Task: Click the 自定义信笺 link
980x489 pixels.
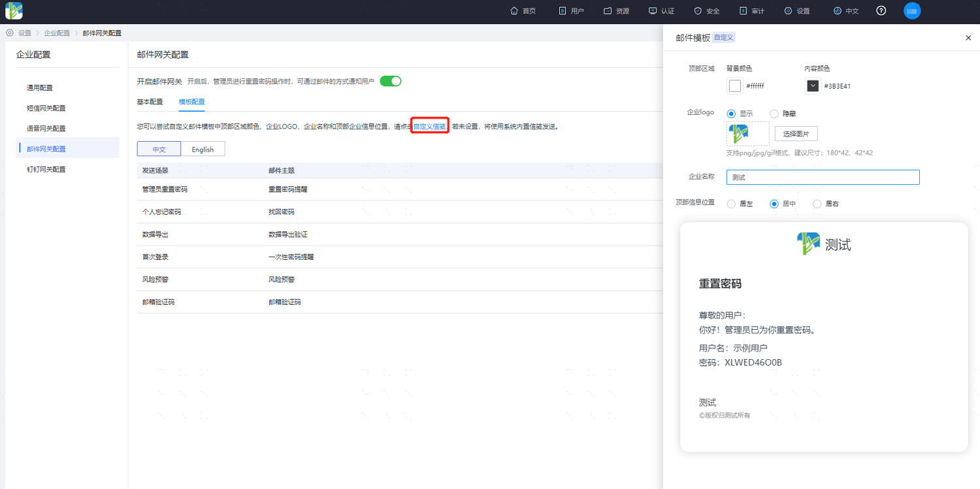Action: pos(430,126)
